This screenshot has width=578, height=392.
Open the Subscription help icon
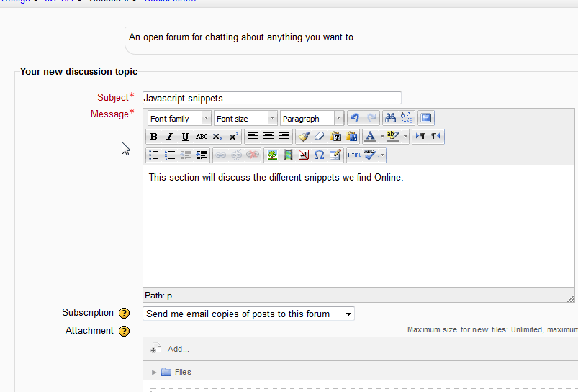124,314
